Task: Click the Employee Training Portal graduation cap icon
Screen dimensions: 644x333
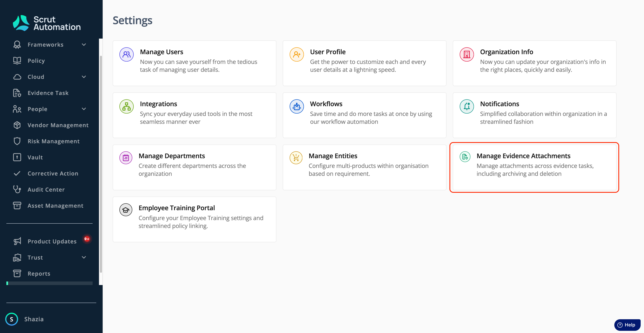Action: click(126, 210)
